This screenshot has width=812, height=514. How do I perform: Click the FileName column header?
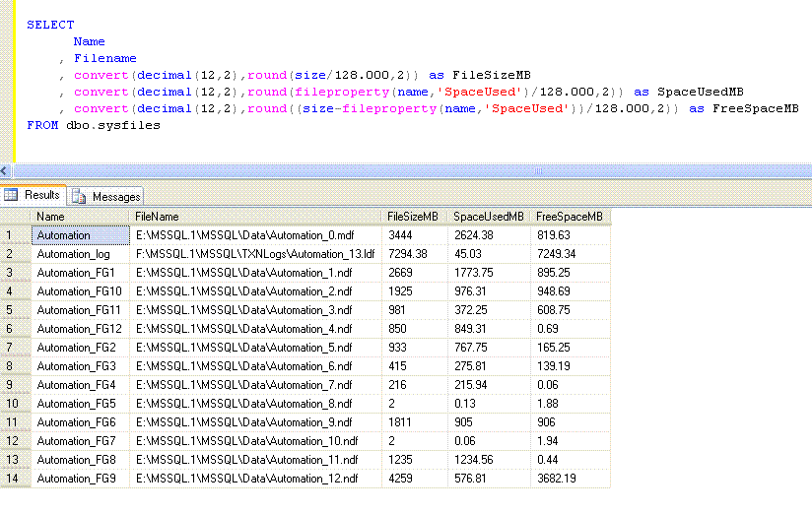(256, 216)
